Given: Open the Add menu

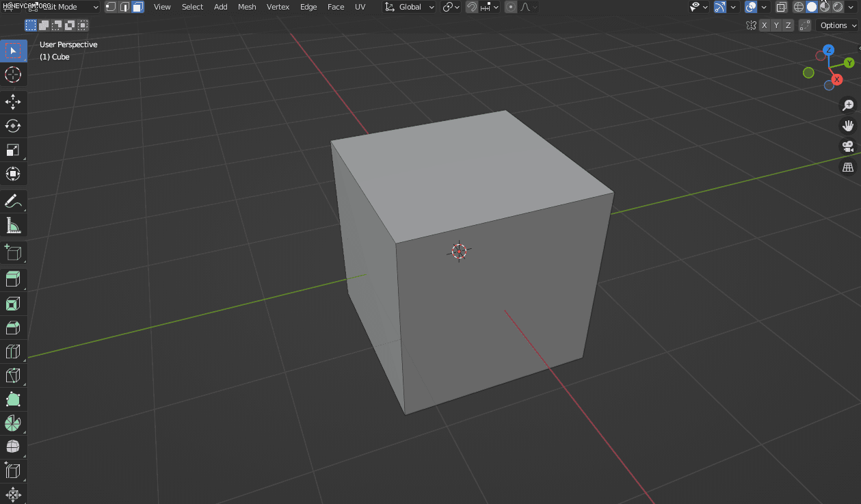Looking at the screenshot, I should (x=220, y=7).
